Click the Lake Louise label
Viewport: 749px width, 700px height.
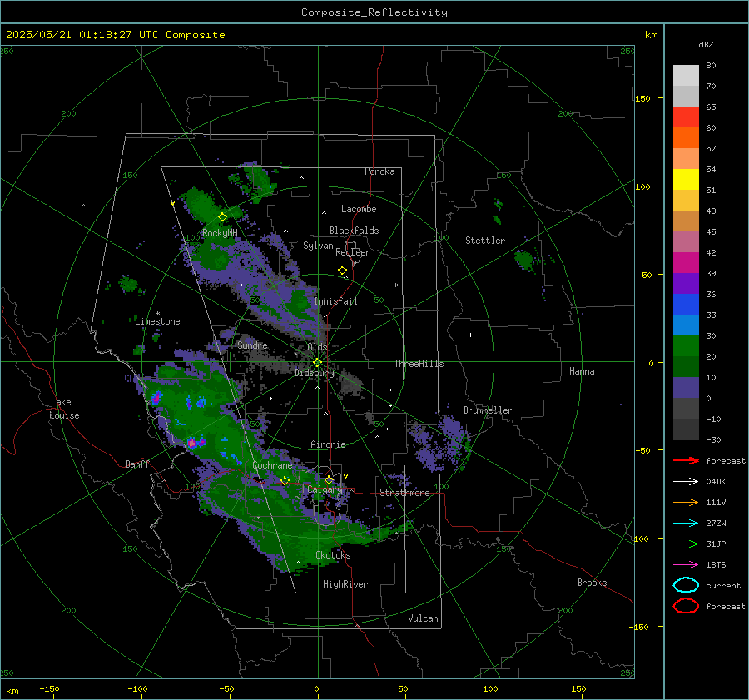tap(64, 409)
